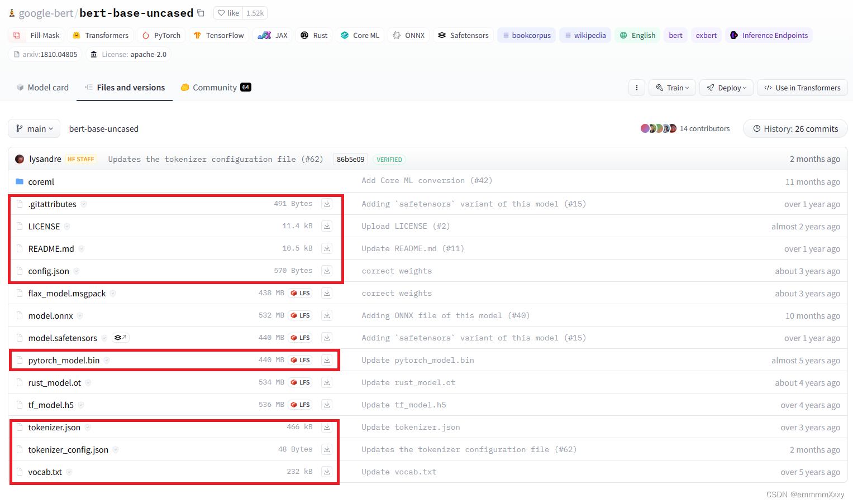Screen dimensions: 853x504
Task: Expand the Deploy dropdown
Action: (x=726, y=88)
